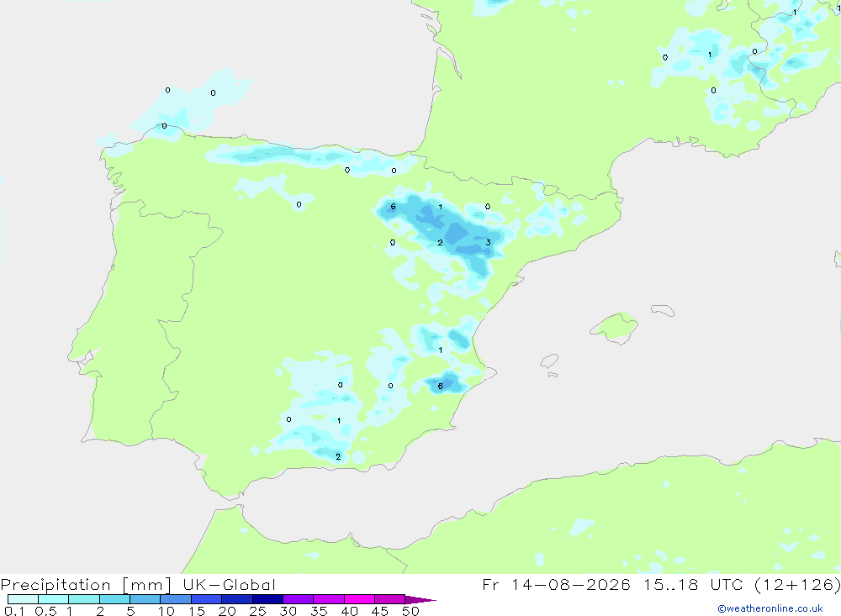This screenshot has width=841, height=616.
Task: Click the 0.5–1 mm legend color swatch
Action: (x=54, y=599)
